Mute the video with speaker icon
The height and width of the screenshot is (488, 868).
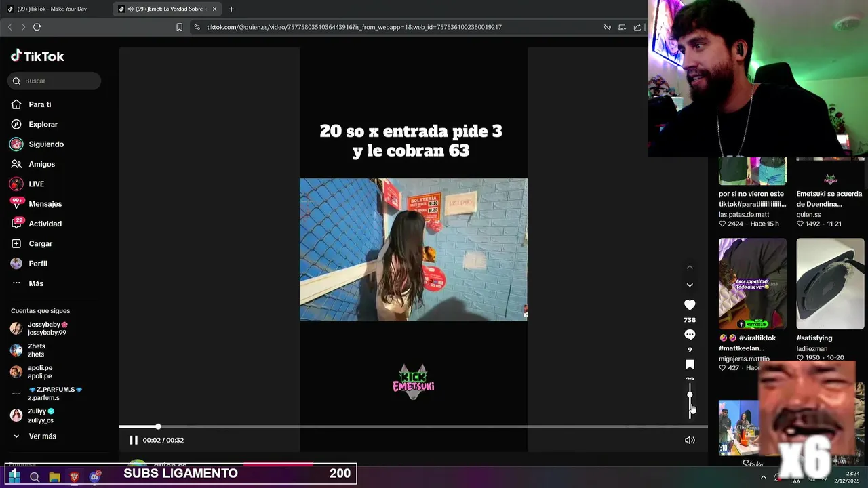[690, 440]
